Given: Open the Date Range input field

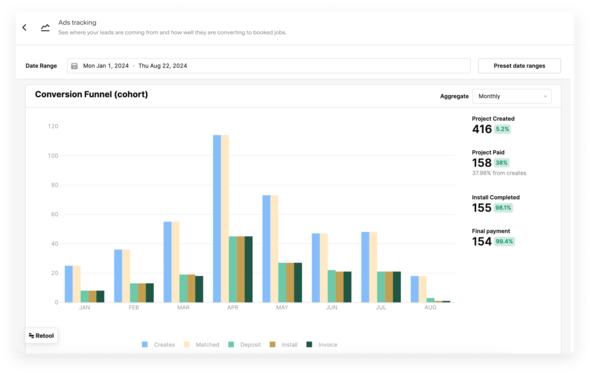Looking at the screenshot, I should click(x=269, y=66).
